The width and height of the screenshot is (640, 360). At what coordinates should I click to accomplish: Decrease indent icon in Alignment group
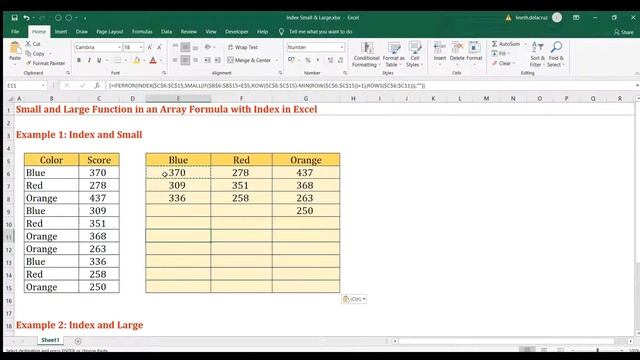pyautogui.click(x=207, y=60)
